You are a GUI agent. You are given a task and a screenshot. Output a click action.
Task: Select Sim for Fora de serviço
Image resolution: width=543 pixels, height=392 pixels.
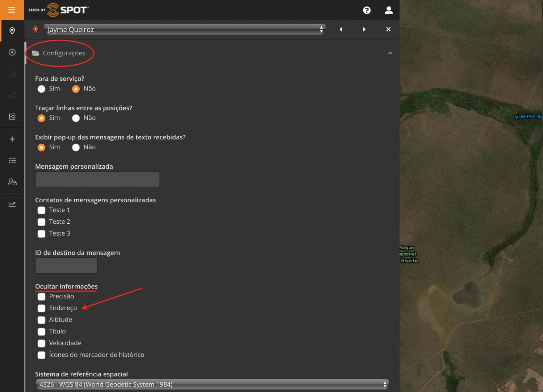pyautogui.click(x=42, y=89)
